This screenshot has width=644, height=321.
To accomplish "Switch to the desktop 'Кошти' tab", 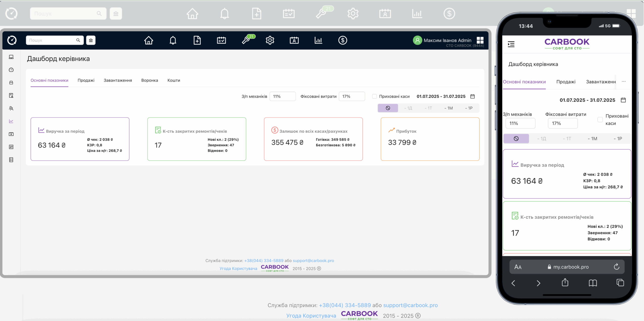I will 173,80.
